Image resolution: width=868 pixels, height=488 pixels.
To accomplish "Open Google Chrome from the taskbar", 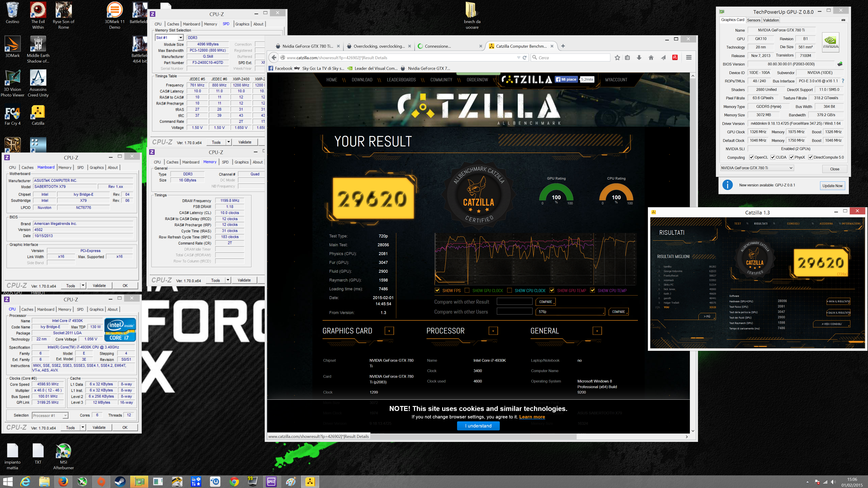I will pos(234,482).
